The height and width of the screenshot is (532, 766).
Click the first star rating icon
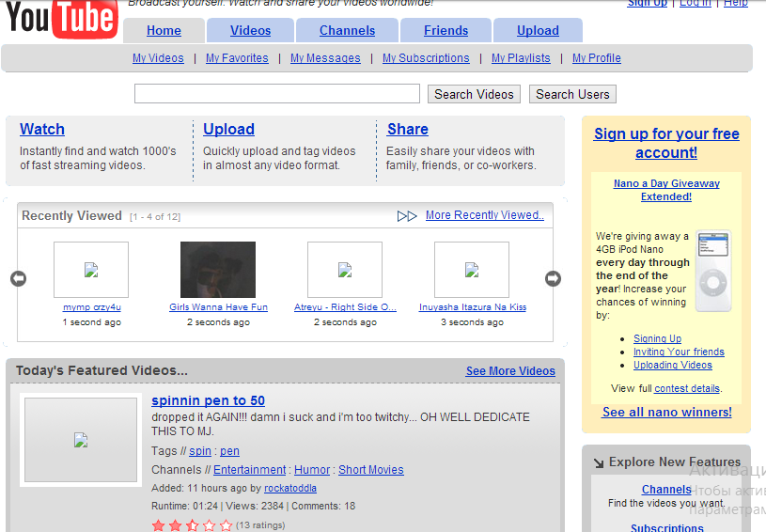click(x=158, y=525)
